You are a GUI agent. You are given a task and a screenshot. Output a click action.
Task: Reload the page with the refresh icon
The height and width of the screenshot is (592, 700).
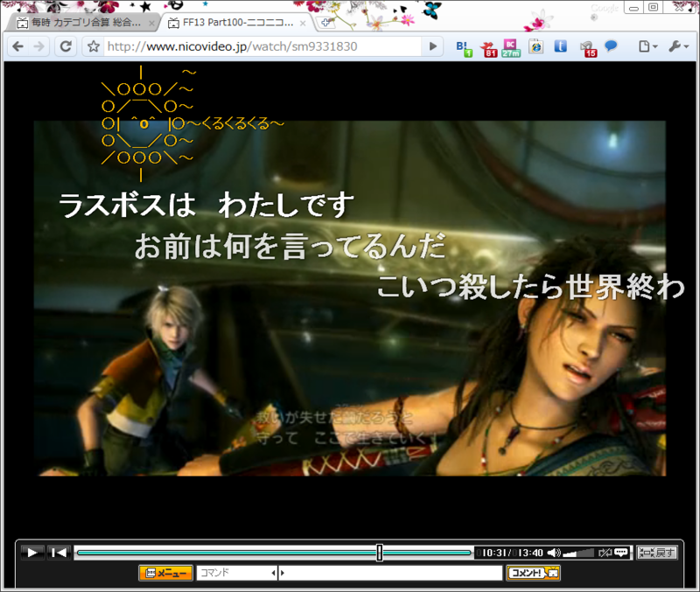pos(66,46)
